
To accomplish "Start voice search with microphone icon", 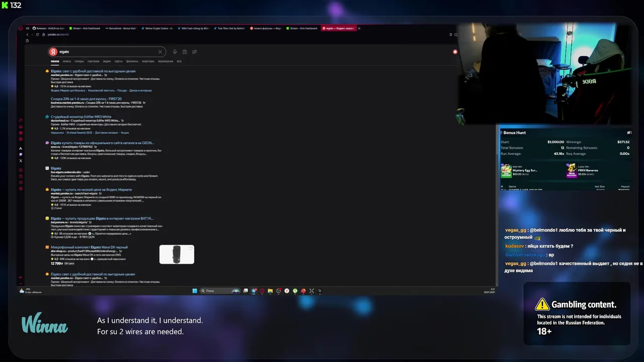I will coord(175,52).
